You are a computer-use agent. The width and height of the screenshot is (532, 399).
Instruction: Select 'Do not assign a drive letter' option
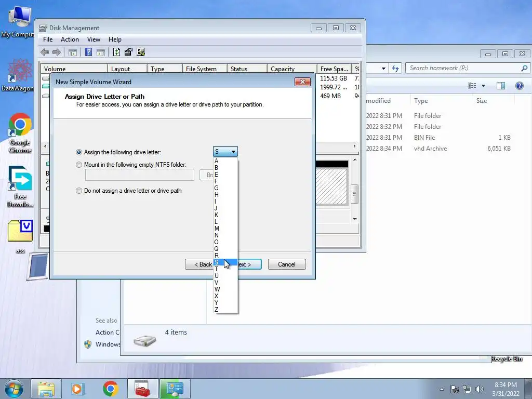(x=79, y=191)
